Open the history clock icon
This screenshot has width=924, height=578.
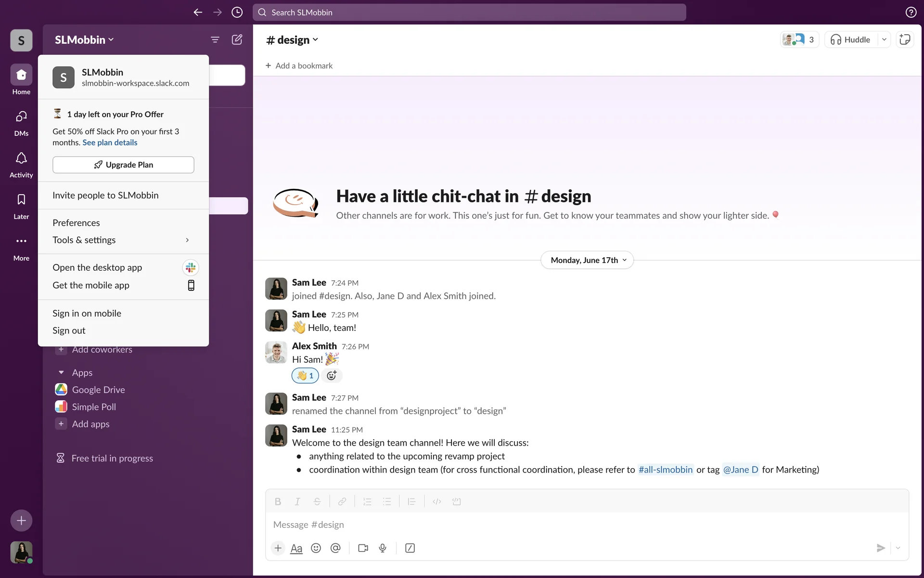tap(237, 13)
